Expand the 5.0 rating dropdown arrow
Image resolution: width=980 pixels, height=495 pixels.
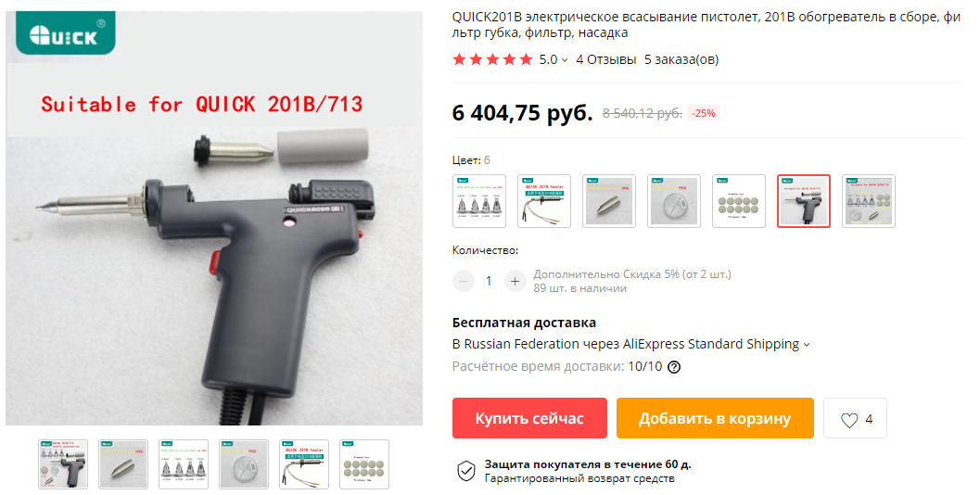tap(565, 60)
